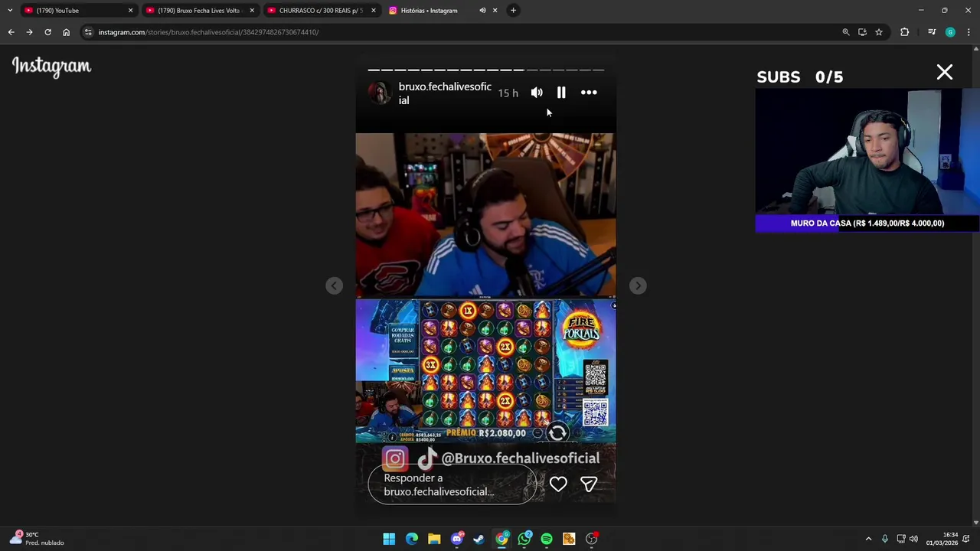Open the browser home page
The image size is (980, 551).
tap(66, 32)
